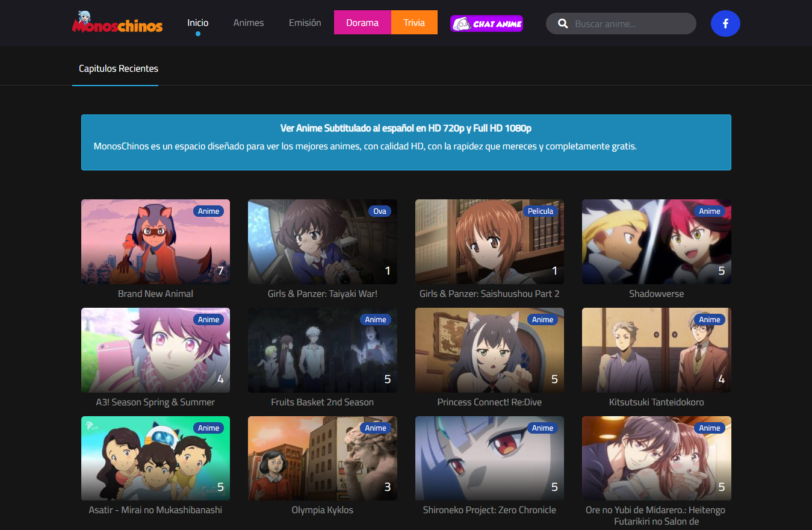
Task: Click episode number 3 on Olympia Kyklos
Action: pyautogui.click(x=388, y=487)
